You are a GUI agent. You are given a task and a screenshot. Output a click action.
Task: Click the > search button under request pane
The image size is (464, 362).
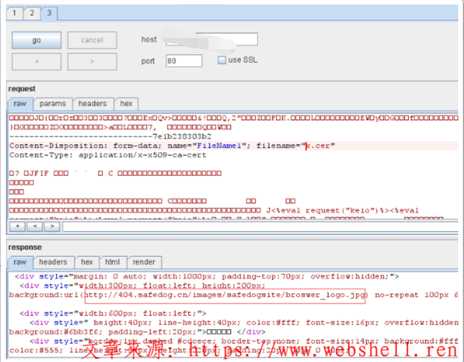click(52, 227)
